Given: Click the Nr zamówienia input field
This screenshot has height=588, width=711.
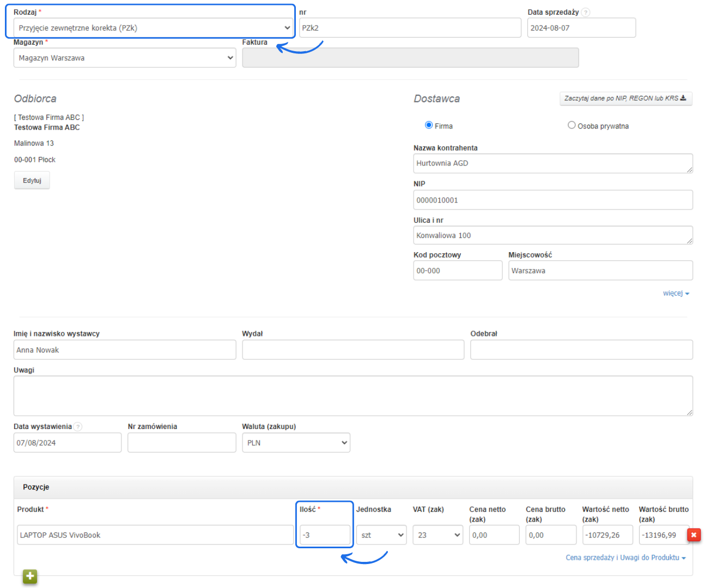Looking at the screenshot, I should (181, 443).
